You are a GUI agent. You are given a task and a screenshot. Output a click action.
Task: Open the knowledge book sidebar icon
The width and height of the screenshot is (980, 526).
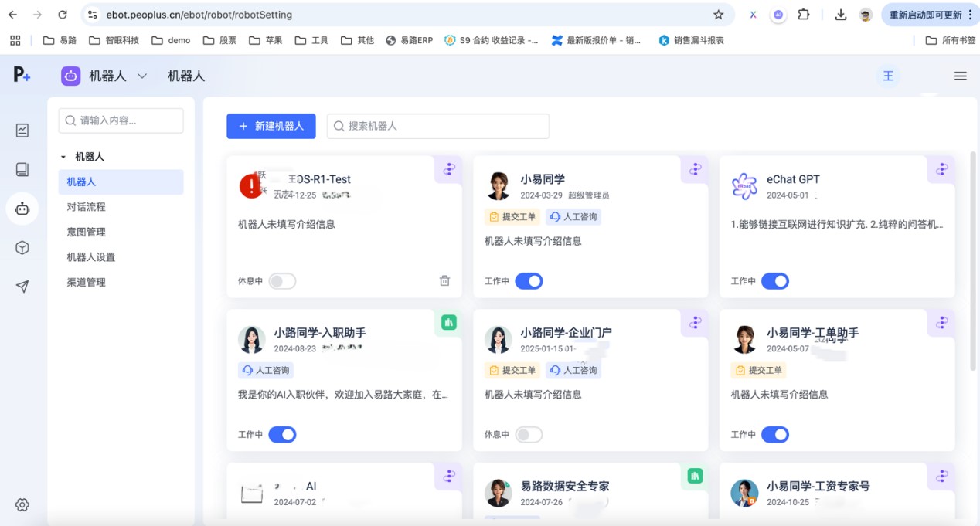[x=22, y=169]
